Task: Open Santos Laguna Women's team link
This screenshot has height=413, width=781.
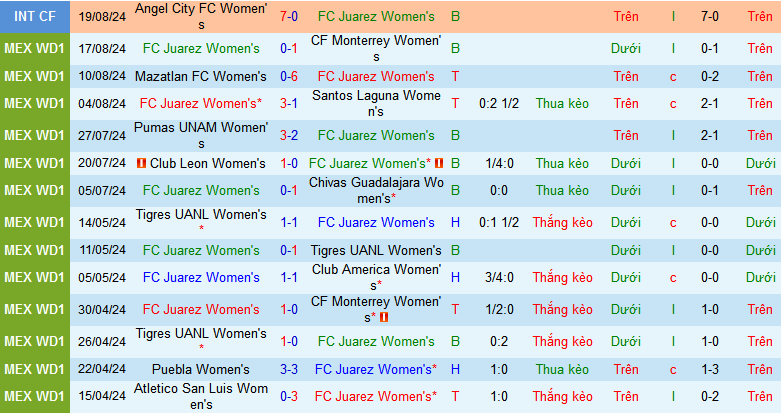Action: click(375, 103)
